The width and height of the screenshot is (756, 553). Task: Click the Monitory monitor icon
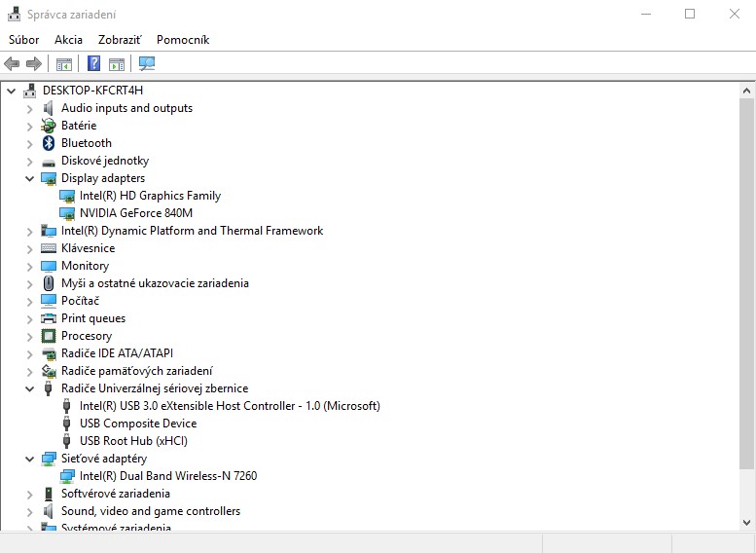[49, 266]
